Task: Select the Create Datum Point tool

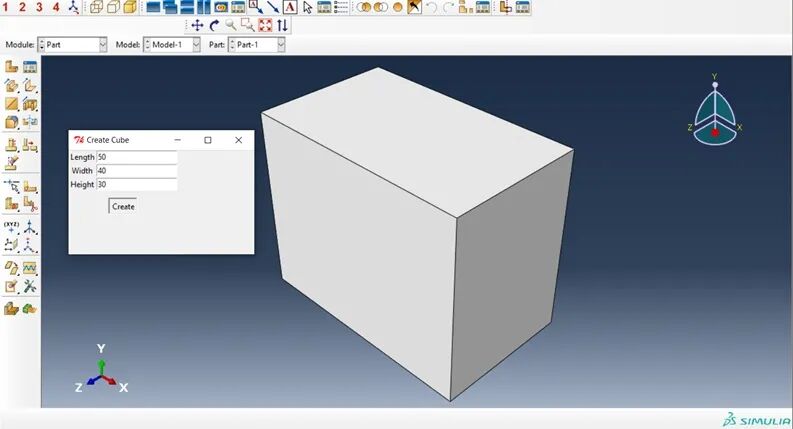Action: pyautogui.click(x=12, y=226)
